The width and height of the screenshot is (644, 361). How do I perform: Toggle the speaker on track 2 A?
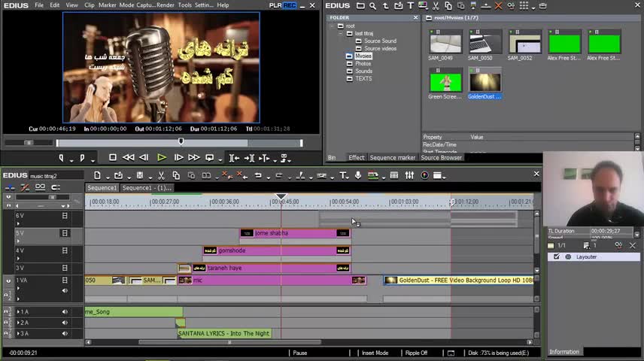pyautogui.click(x=65, y=323)
